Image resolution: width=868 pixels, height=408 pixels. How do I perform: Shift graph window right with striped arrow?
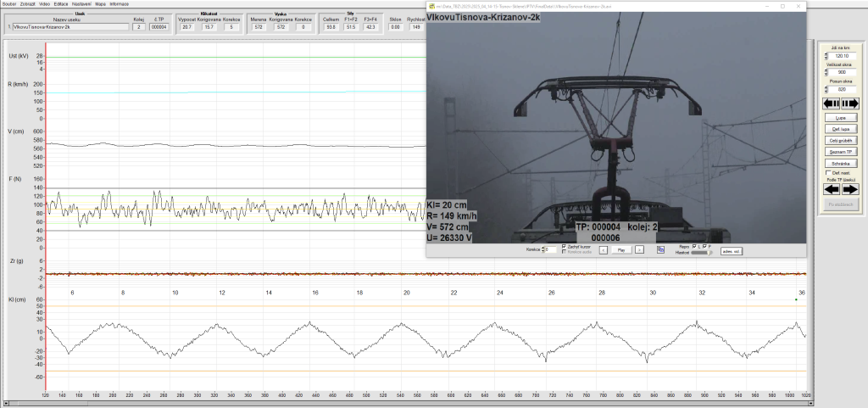pos(850,103)
